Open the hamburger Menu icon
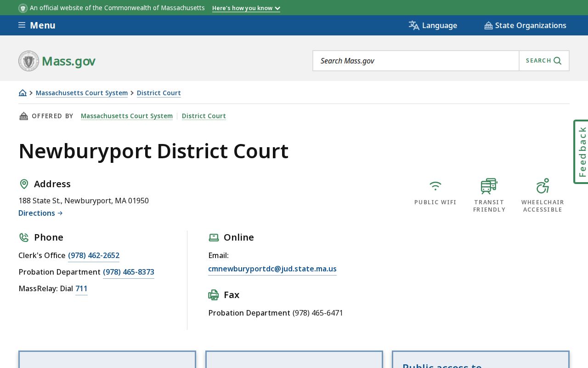Image resolution: width=588 pixels, height=368 pixels. click(x=22, y=25)
